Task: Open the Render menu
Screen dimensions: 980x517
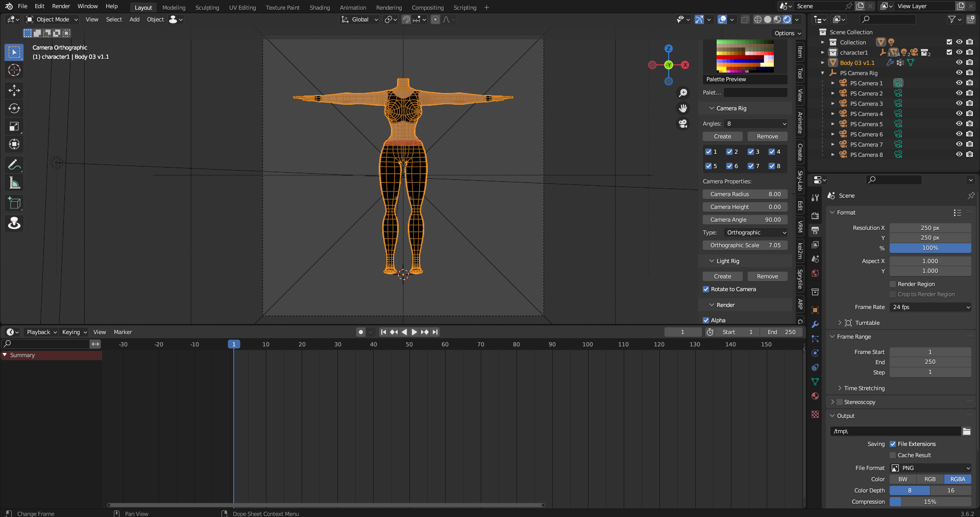Action: click(x=61, y=6)
